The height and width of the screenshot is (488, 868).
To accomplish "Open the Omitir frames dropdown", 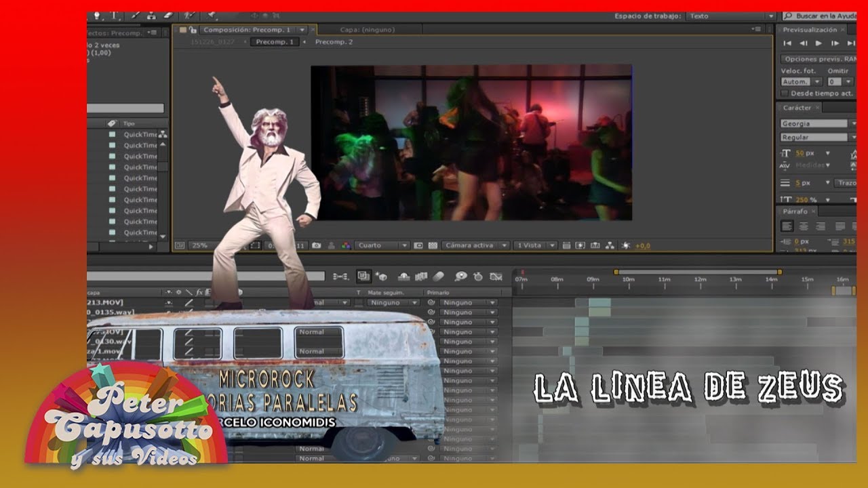I will [x=840, y=82].
